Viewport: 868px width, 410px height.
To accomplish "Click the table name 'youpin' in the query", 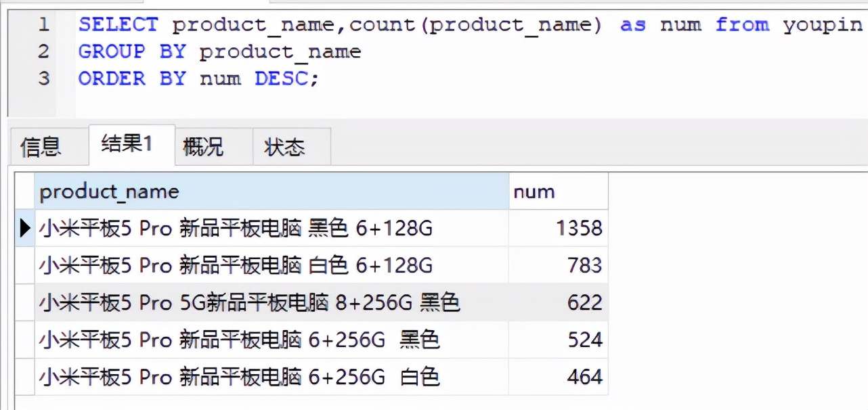I will coord(823,26).
